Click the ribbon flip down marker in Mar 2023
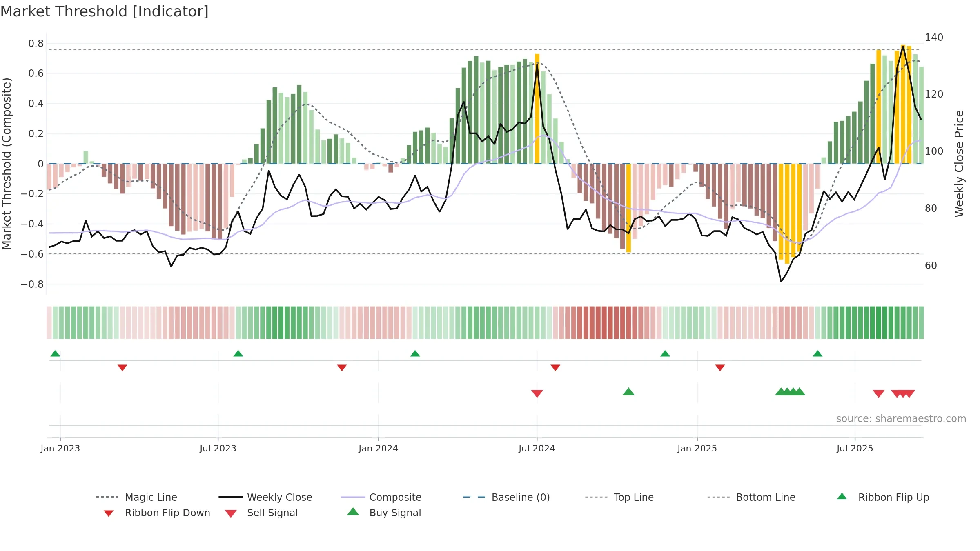980x551 pixels. tap(122, 368)
